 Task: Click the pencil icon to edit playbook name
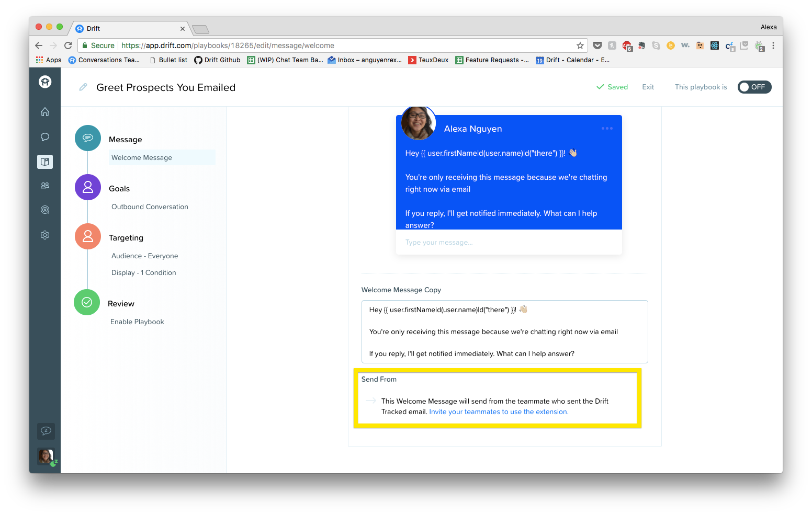[83, 87]
